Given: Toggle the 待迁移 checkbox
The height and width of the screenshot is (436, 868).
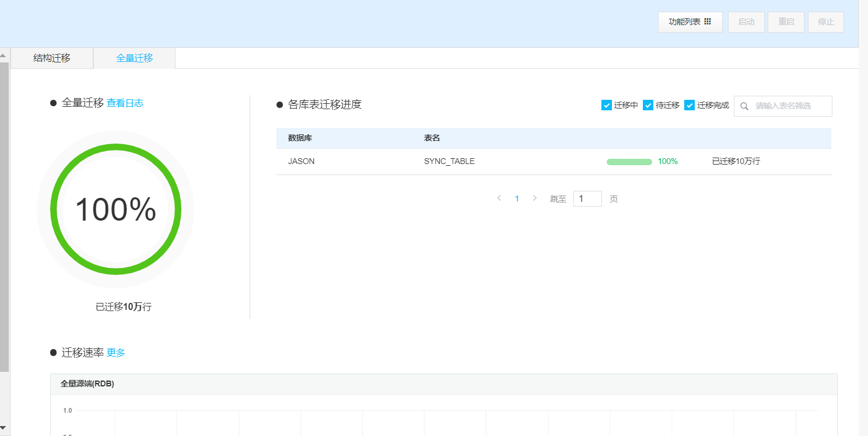Looking at the screenshot, I should pyautogui.click(x=648, y=106).
